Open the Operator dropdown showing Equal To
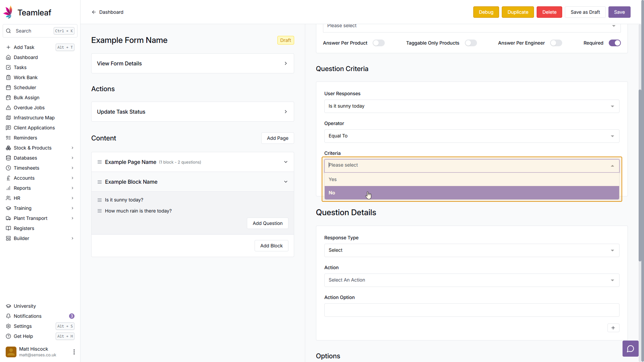 tap(471, 136)
